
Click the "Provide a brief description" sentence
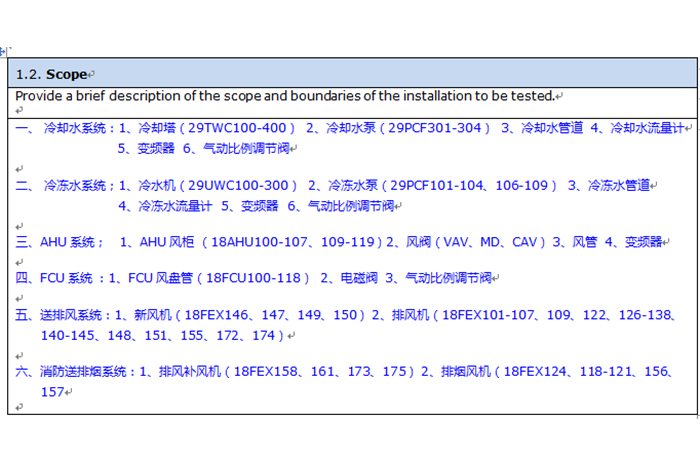pyautogui.click(x=284, y=96)
